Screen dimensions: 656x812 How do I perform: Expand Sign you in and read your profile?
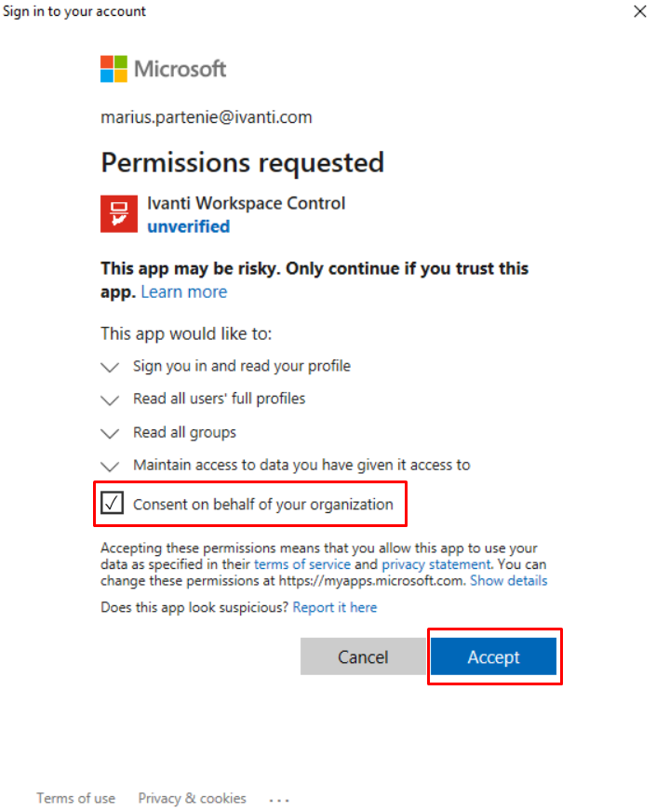tap(110, 367)
